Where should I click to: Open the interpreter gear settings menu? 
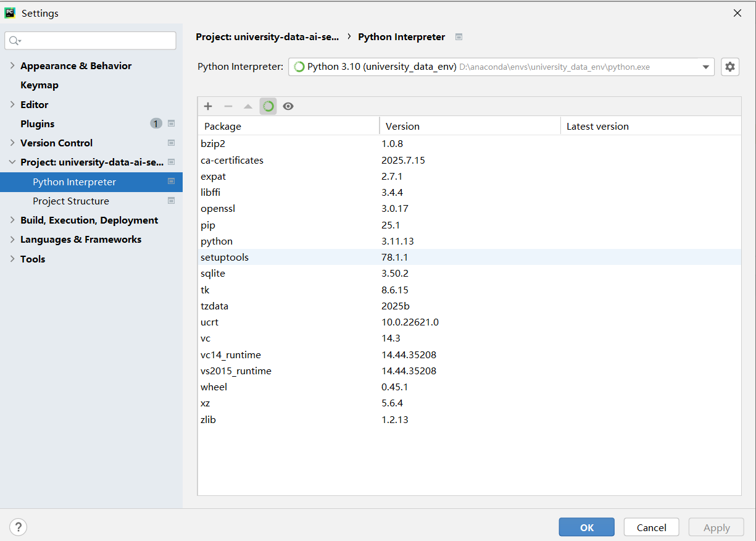pyautogui.click(x=730, y=67)
